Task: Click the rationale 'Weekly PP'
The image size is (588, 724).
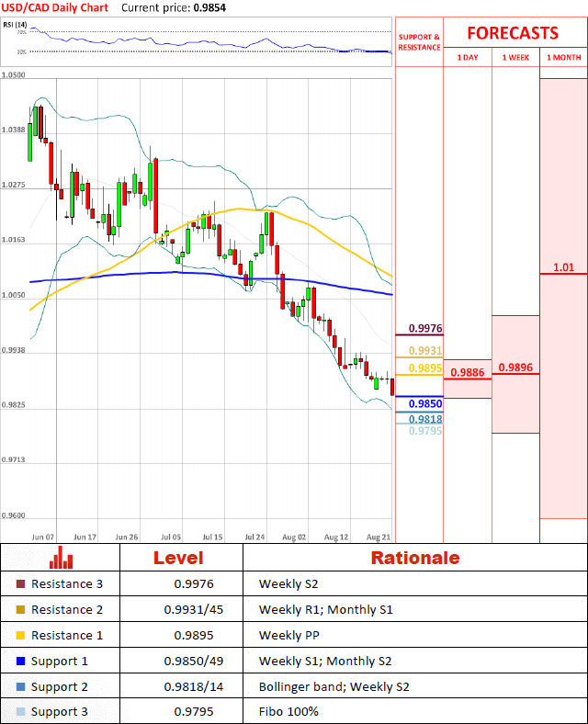Action: tap(288, 636)
